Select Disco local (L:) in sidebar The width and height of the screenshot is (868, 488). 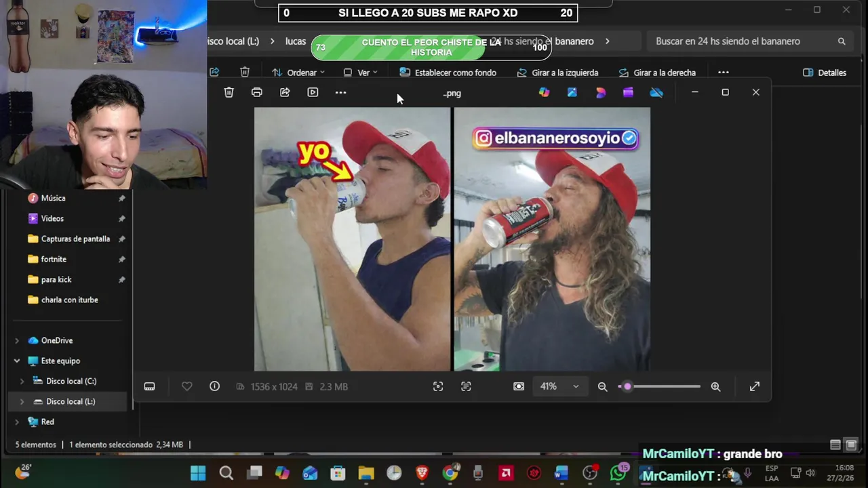coord(71,401)
